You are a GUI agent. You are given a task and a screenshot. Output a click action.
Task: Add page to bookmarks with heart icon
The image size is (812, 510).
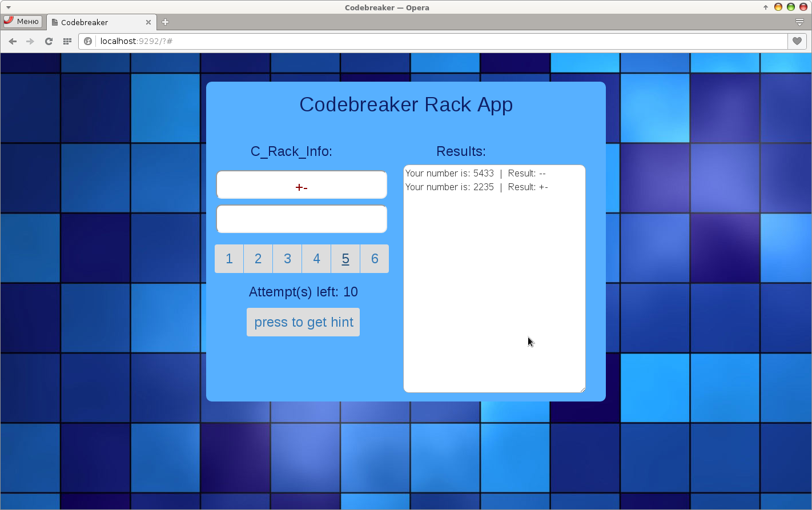[x=797, y=41]
